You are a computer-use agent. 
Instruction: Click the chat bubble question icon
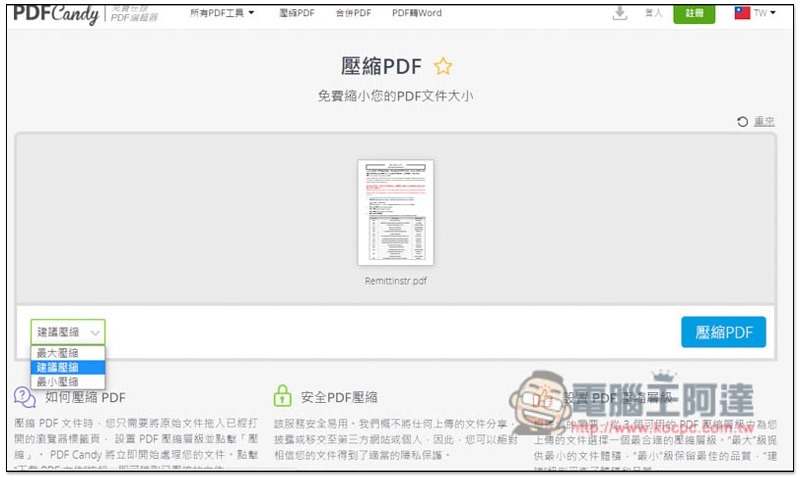click(25, 397)
